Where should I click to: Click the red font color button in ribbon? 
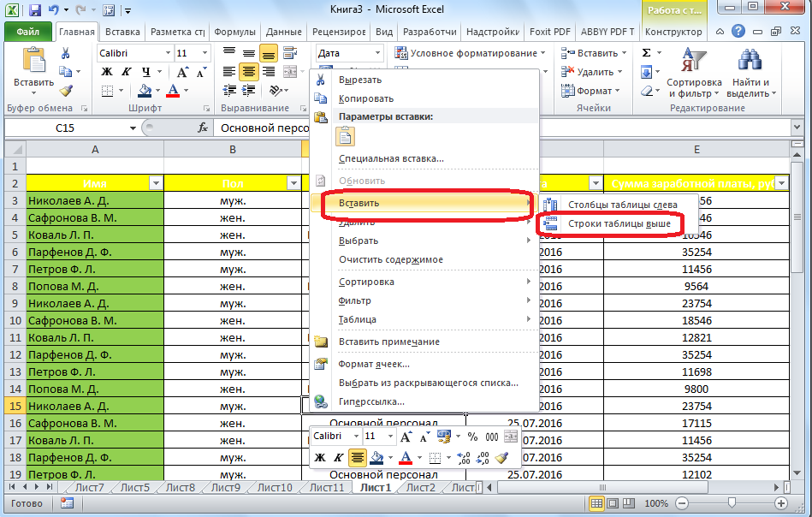pyautogui.click(x=175, y=91)
